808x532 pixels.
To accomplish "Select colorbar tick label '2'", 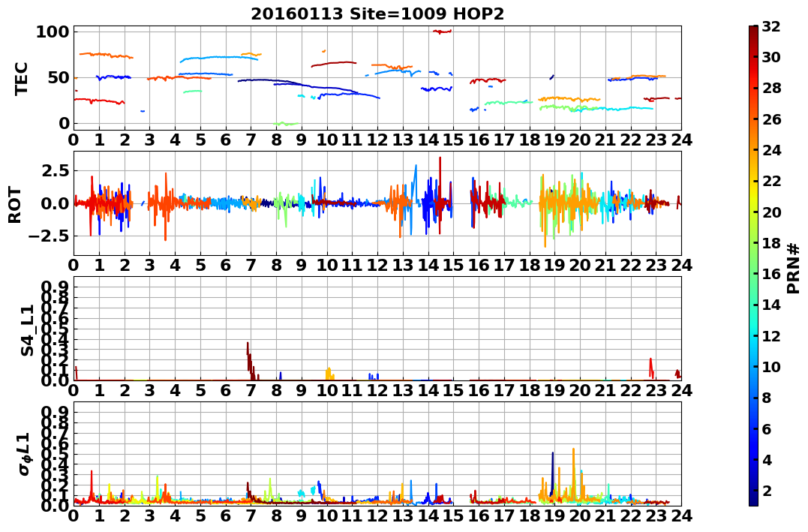I will 767,490.
